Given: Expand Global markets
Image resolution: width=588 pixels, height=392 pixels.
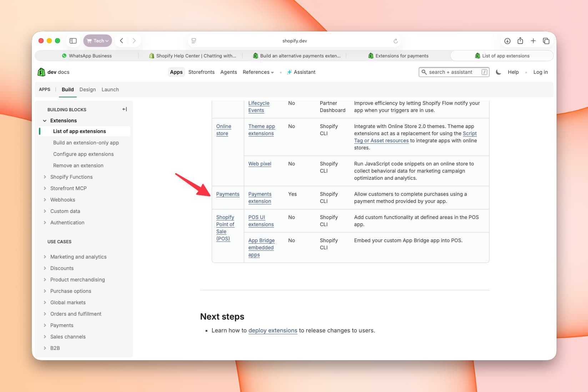Looking at the screenshot, I should click(45, 302).
